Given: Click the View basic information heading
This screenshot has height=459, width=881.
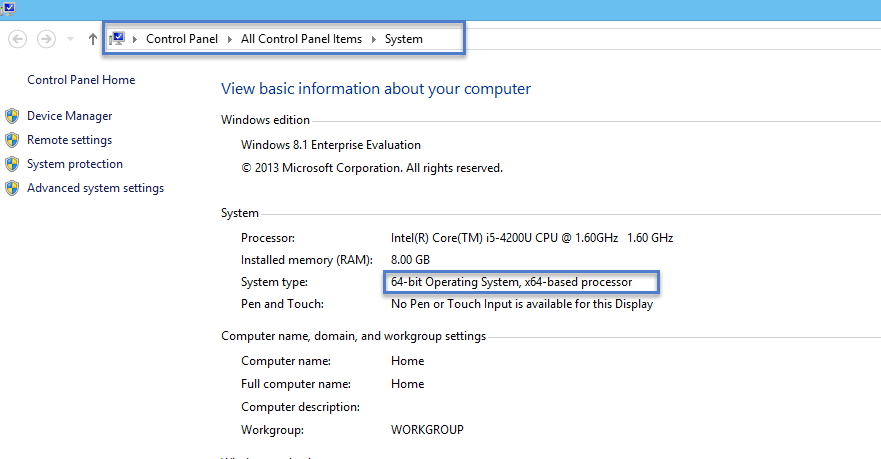Looking at the screenshot, I should (x=375, y=89).
